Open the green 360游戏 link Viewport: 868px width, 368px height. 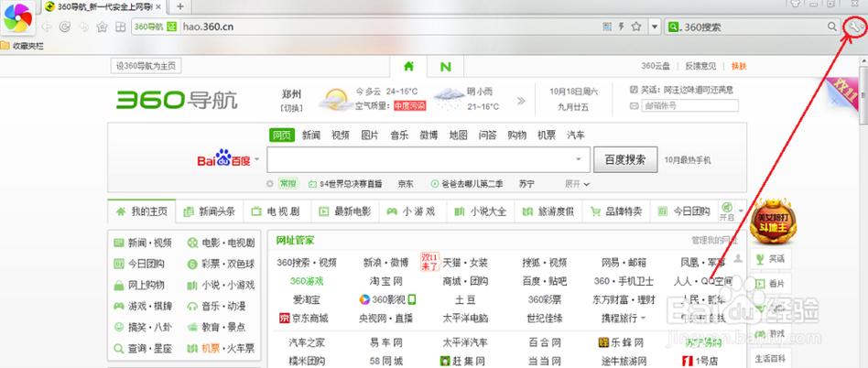tap(306, 281)
